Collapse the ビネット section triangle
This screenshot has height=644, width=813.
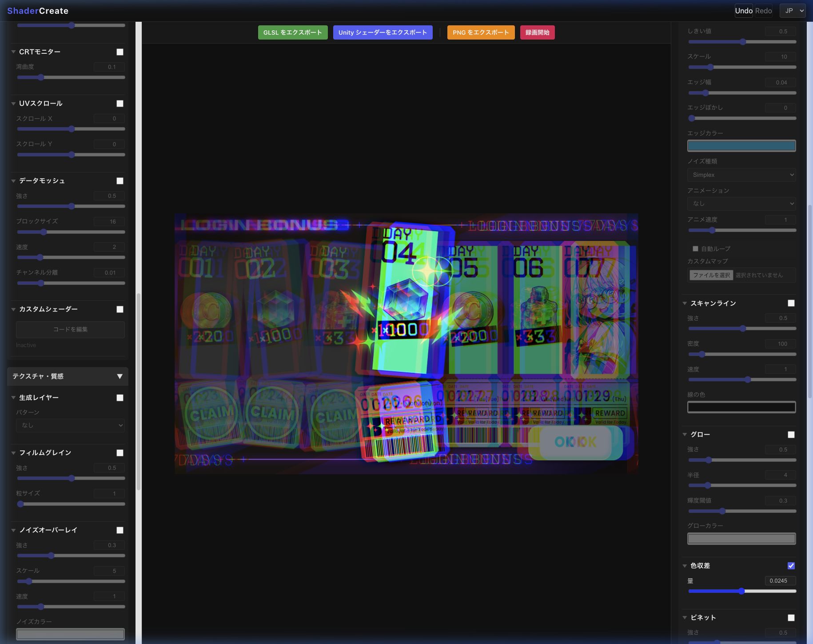[685, 618]
